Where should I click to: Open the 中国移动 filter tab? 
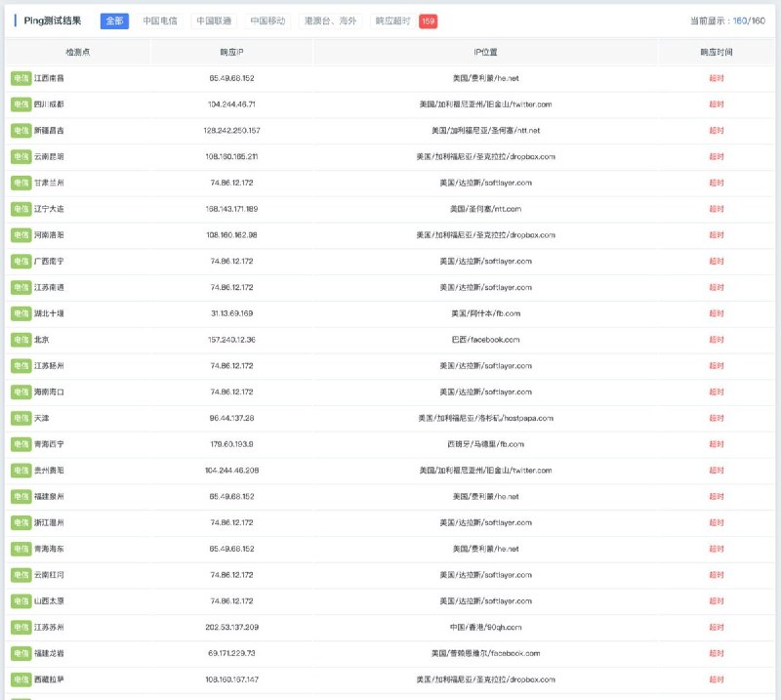[x=267, y=21]
